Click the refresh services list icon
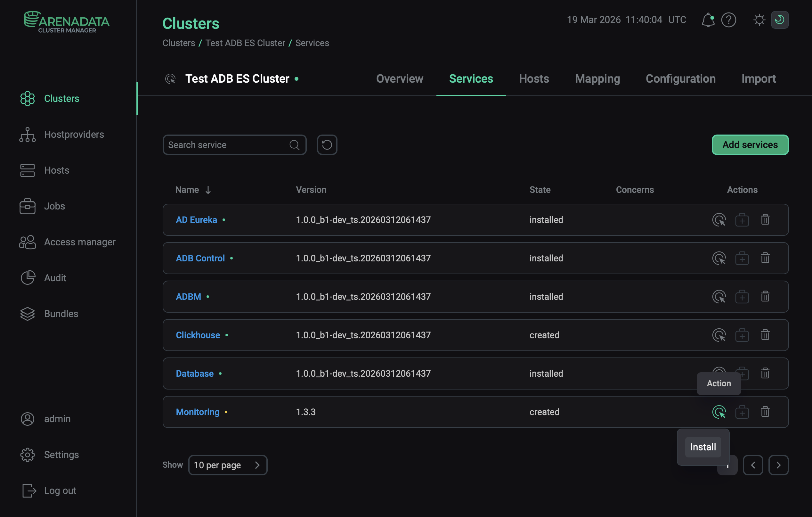 327,145
